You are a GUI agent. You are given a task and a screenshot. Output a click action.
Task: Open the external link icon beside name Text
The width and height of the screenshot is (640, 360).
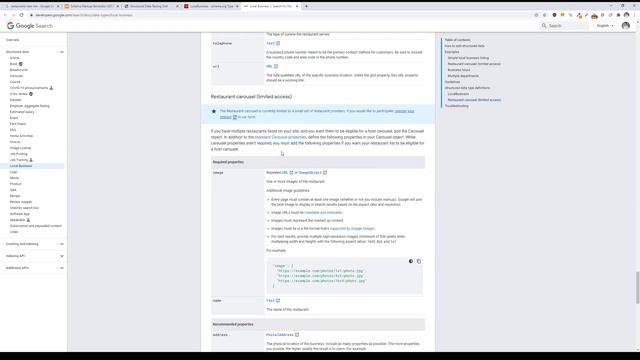click(x=278, y=300)
